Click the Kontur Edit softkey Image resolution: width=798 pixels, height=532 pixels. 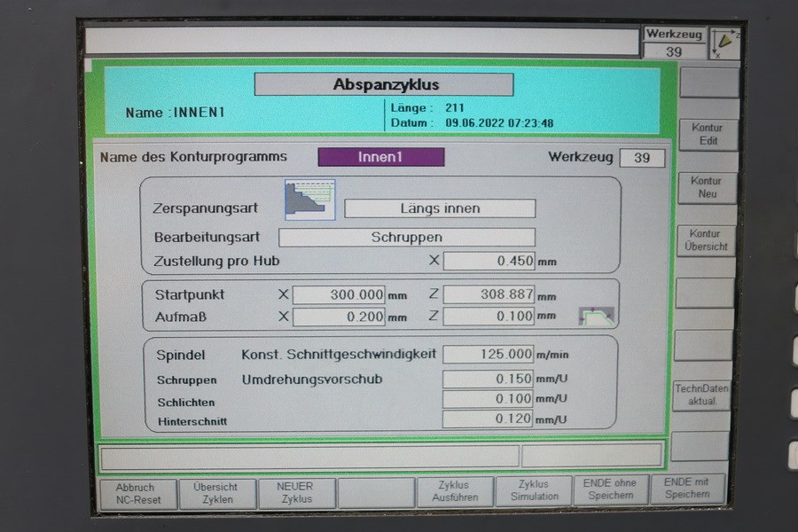click(x=708, y=135)
